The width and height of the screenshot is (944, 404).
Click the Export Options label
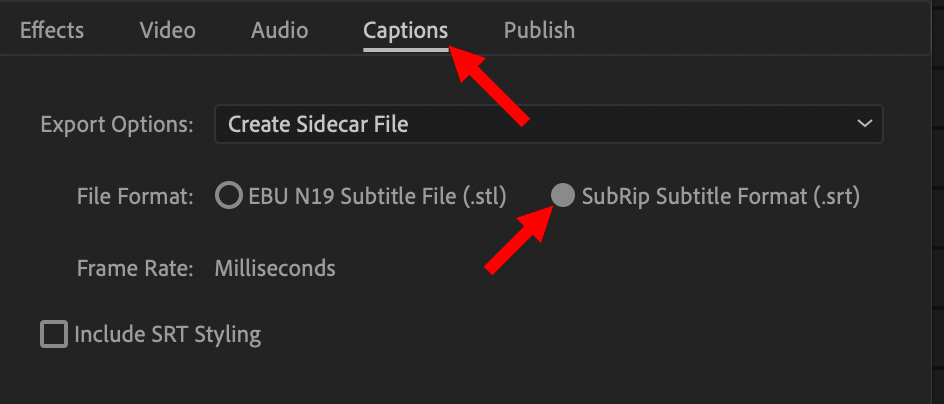pyautogui.click(x=116, y=125)
